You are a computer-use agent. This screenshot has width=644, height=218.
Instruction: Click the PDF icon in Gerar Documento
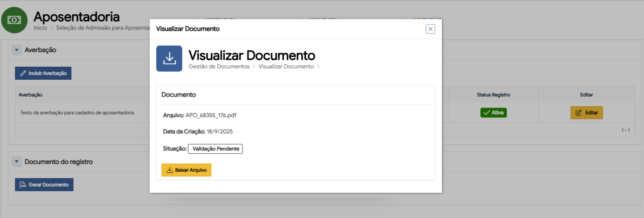point(23,185)
